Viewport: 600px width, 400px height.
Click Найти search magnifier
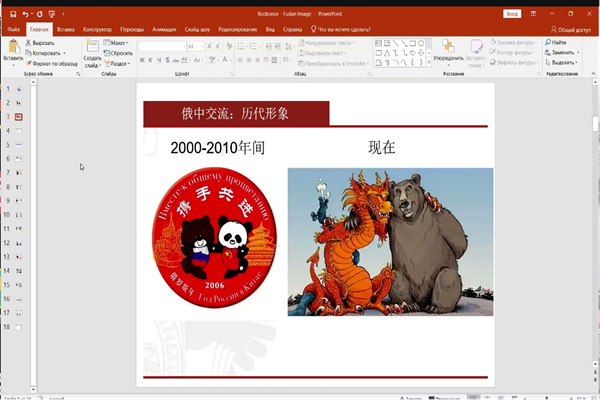coord(556,42)
